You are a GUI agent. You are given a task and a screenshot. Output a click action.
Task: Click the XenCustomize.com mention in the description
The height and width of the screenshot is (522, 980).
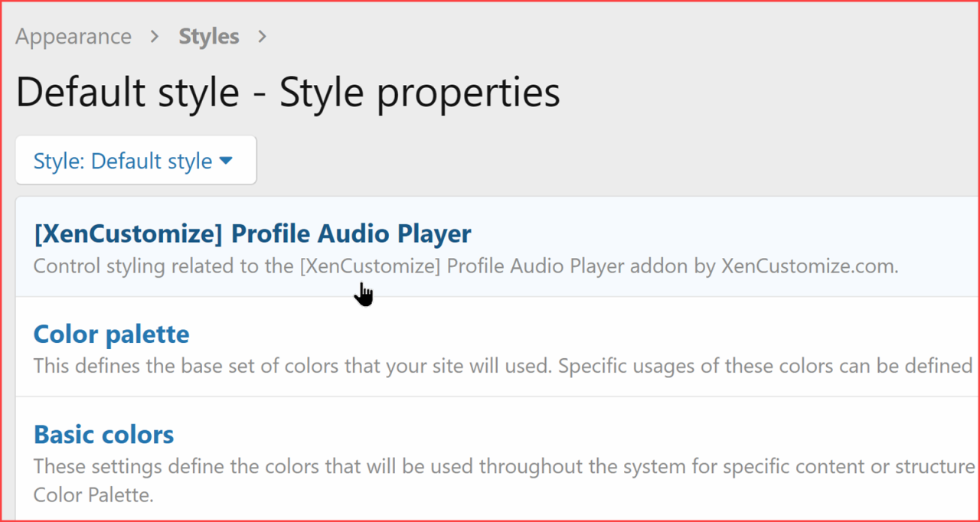810,266
